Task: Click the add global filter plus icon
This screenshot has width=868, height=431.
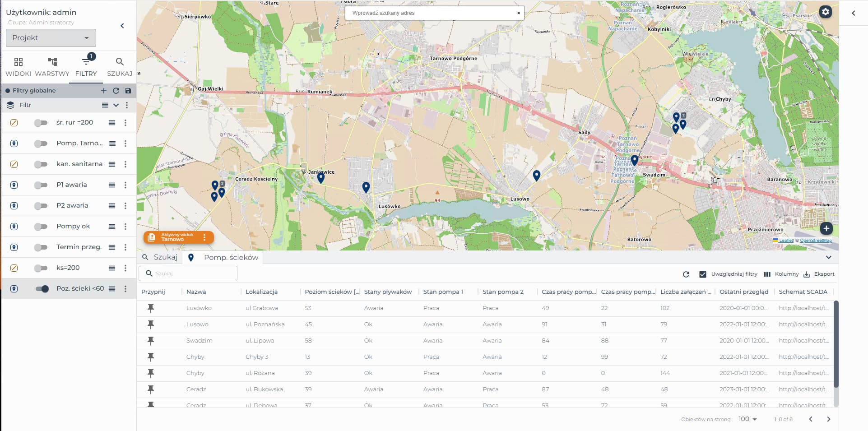Action: 104,91
